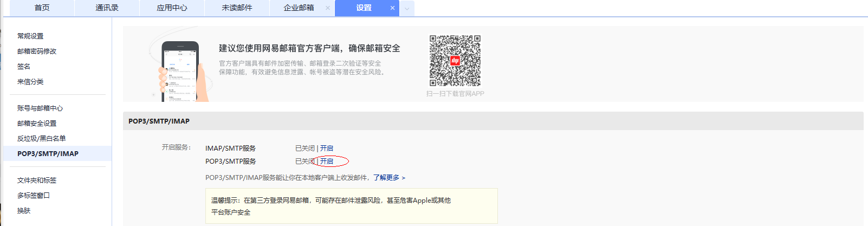Open 邮箱安全设置 in the sidebar
868x226 pixels.
[x=37, y=124]
